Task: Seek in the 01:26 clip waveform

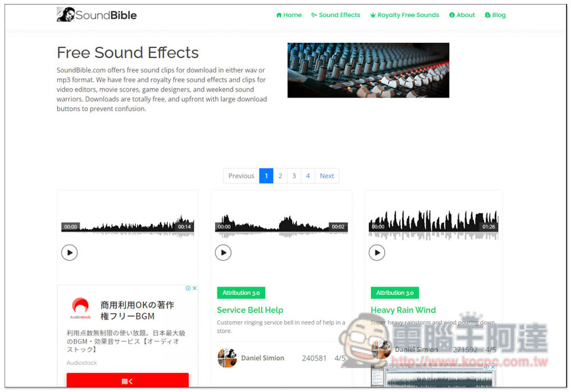Action: [x=433, y=225]
